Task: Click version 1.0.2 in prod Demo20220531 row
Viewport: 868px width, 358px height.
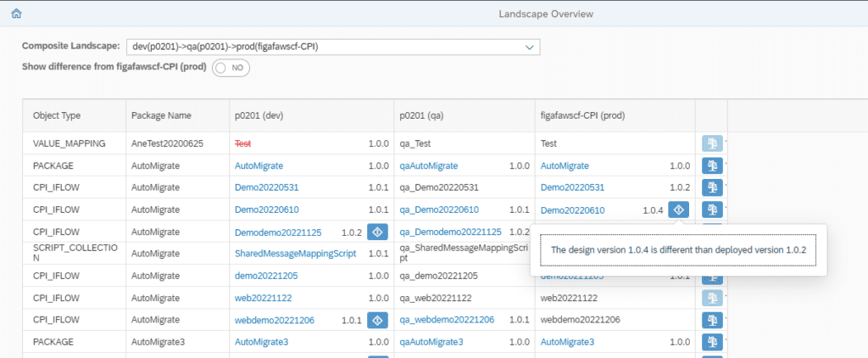Action: [x=680, y=187]
